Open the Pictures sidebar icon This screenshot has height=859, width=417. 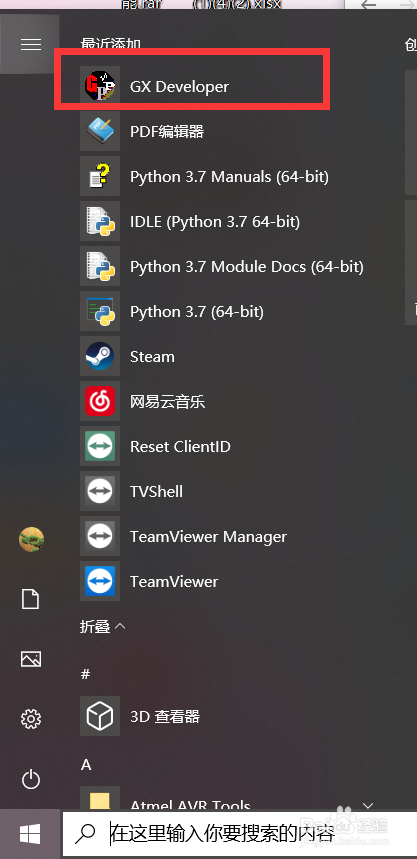(x=31, y=658)
